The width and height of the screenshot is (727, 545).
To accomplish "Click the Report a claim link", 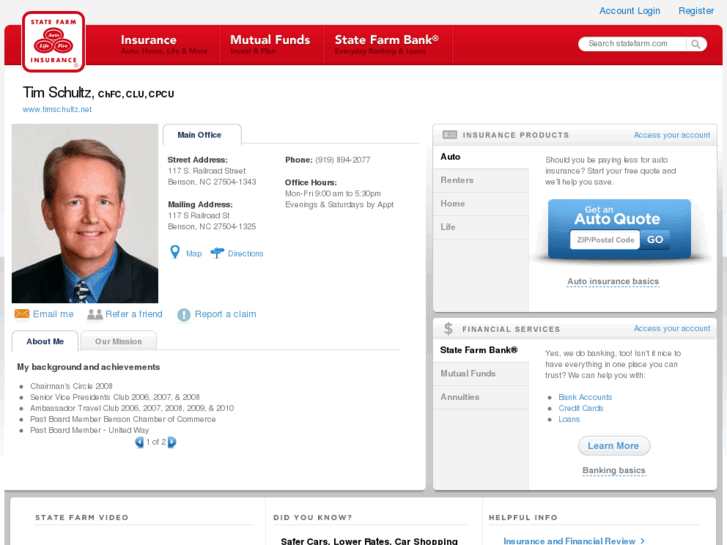I will [x=225, y=314].
